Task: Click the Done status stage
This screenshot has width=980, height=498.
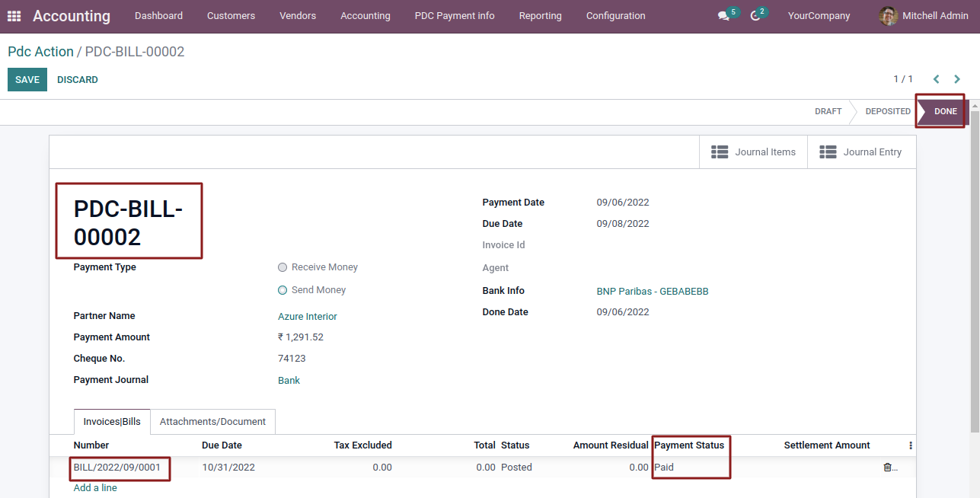Action: click(x=945, y=112)
